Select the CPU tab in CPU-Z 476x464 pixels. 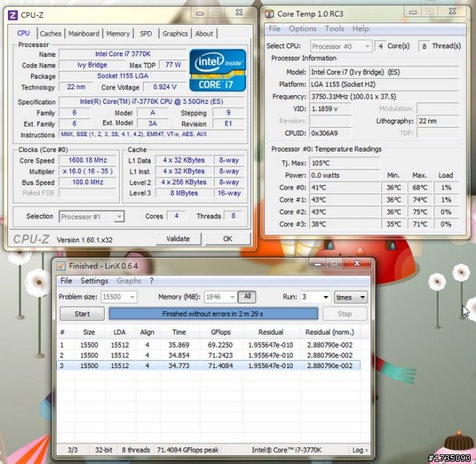click(x=23, y=33)
